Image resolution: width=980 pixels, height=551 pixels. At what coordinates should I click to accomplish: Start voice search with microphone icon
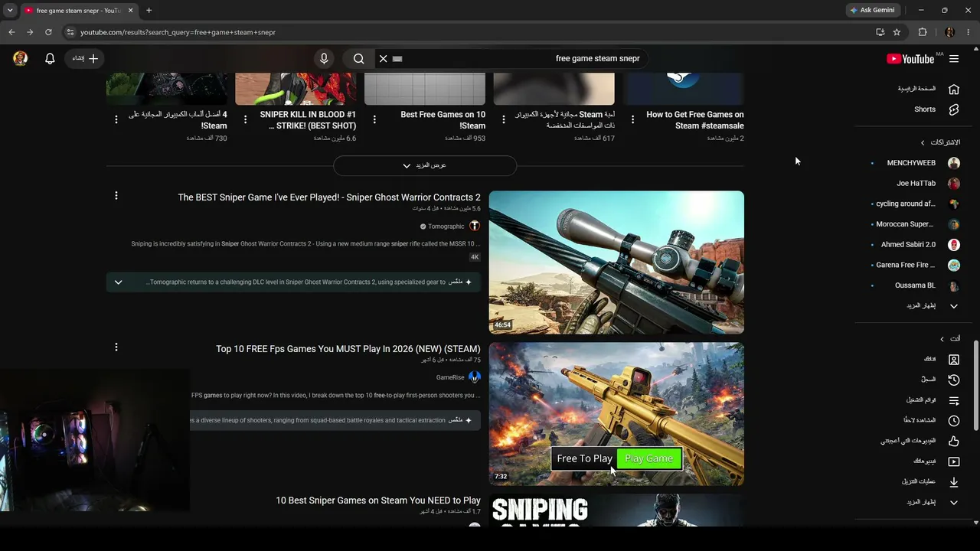324,58
